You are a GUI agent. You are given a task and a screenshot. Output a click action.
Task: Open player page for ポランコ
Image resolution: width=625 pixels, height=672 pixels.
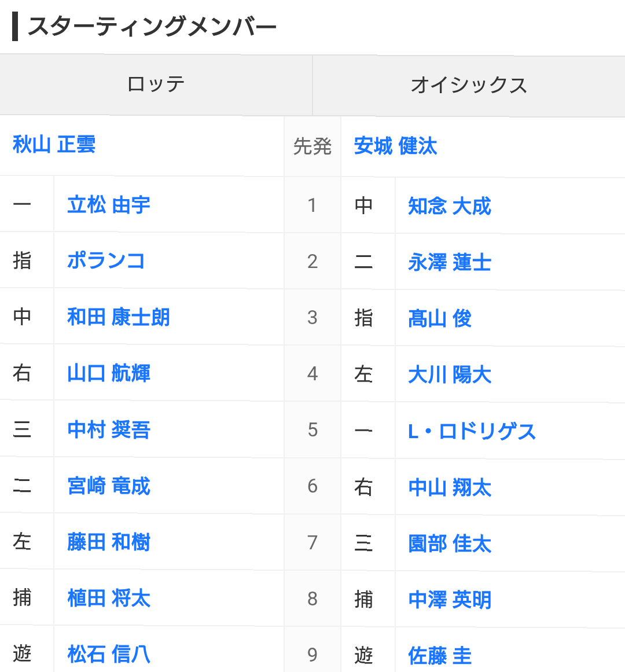tap(106, 260)
